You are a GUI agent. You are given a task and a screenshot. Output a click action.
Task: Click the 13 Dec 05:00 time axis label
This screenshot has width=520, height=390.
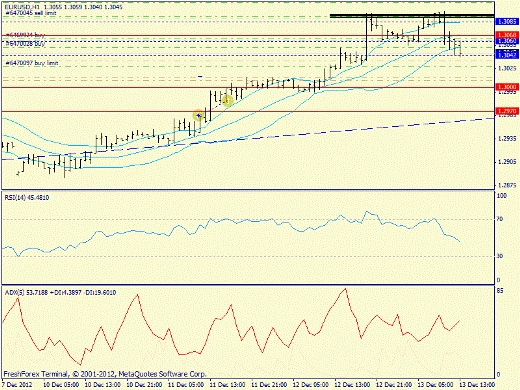[x=436, y=385]
